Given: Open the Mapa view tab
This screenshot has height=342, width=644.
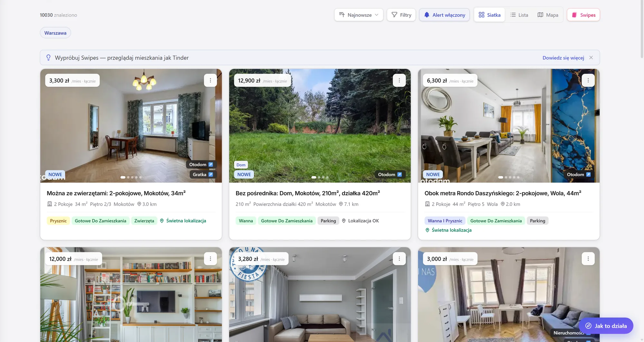Looking at the screenshot, I should click(548, 15).
